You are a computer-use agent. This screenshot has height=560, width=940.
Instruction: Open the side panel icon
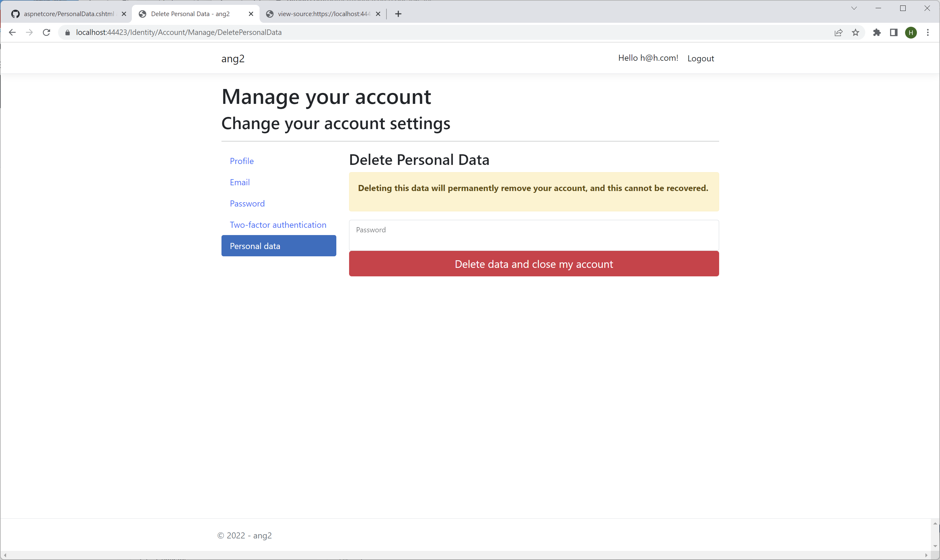tap(894, 32)
